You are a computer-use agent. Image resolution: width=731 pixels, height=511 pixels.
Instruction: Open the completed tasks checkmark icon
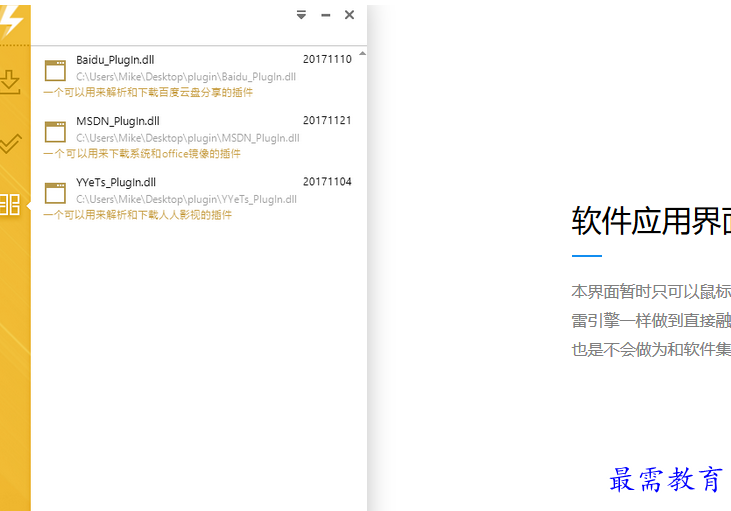tap(10, 144)
